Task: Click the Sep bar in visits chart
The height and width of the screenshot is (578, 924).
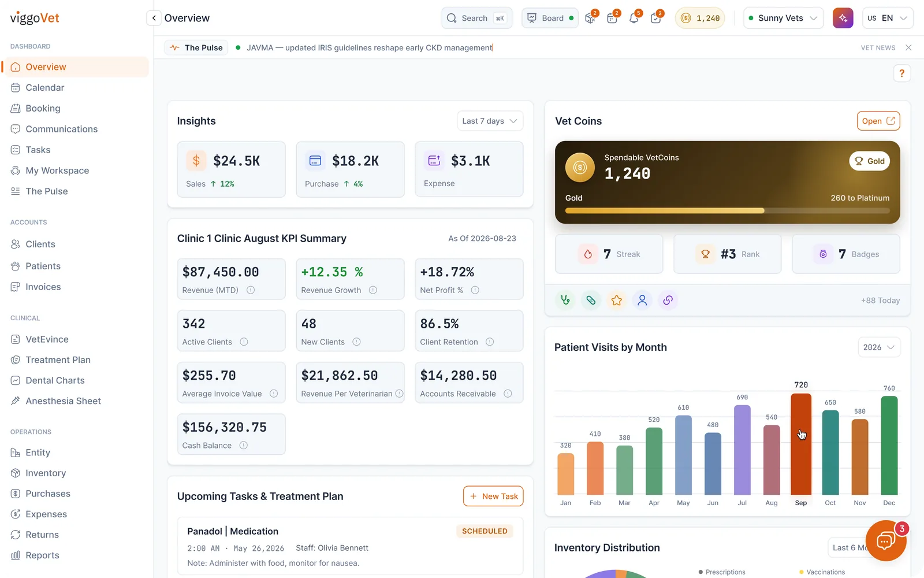Action: pos(801,444)
